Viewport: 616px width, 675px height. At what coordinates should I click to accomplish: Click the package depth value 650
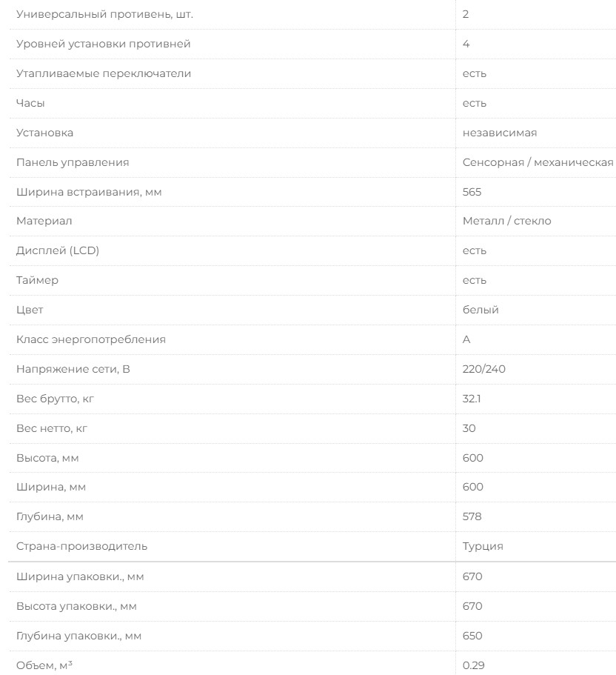pos(472,636)
